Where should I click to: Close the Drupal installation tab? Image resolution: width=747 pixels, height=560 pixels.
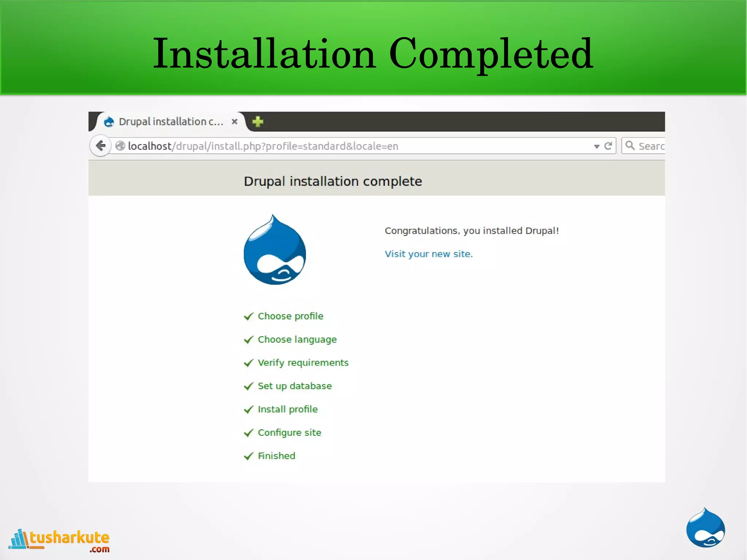click(x=235, y=121)
